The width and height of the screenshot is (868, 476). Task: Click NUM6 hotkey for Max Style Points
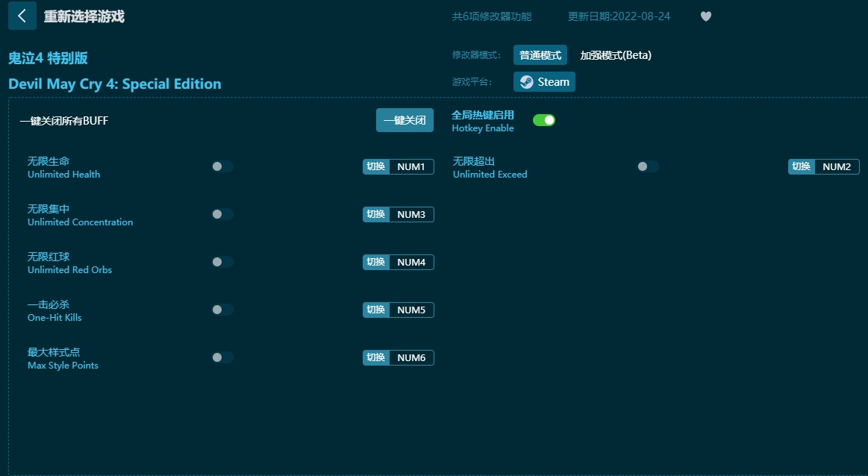coord(410,358)
